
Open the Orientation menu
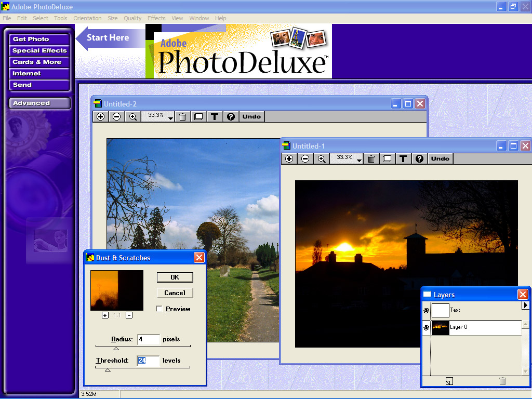point(87,18)
